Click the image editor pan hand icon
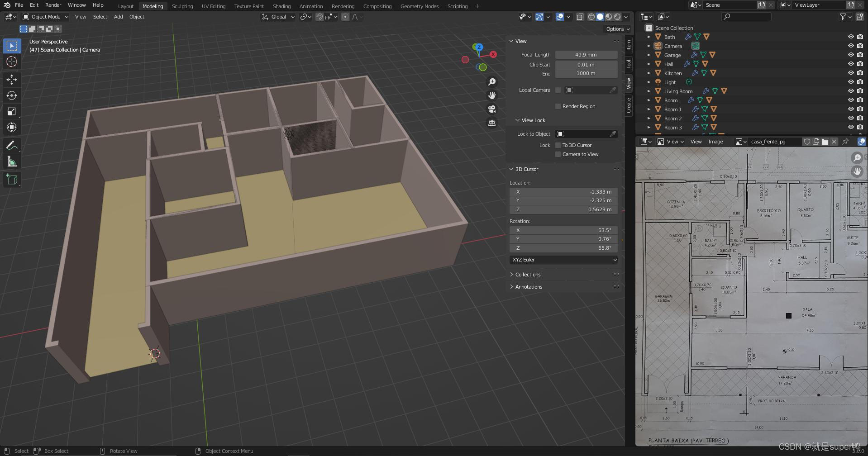The image size is (868, 456). click(x=857, y=171)
